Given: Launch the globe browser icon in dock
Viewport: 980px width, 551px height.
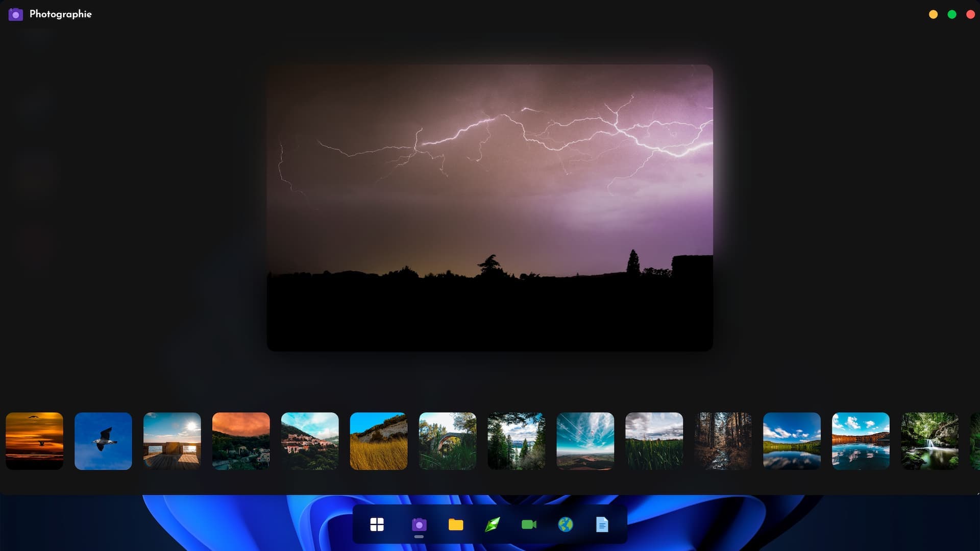Looking at the screenshot, I should tap(566, 524).
